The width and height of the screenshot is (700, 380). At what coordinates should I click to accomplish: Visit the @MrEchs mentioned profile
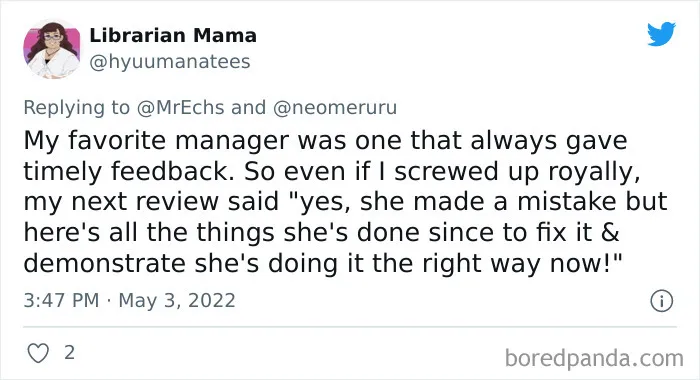(180, 108)
